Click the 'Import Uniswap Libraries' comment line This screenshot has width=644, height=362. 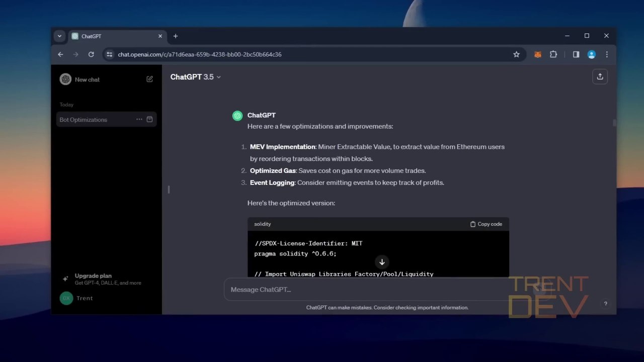tap(344, 274)
